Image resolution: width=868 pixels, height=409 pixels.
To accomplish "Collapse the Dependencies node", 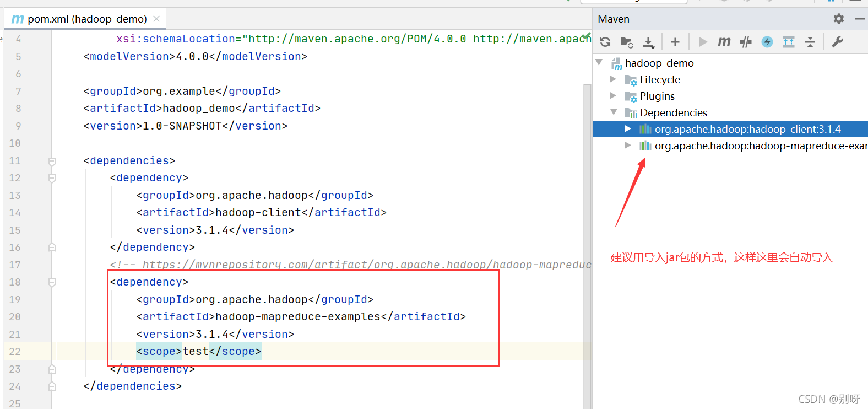I will pos(614,112).
